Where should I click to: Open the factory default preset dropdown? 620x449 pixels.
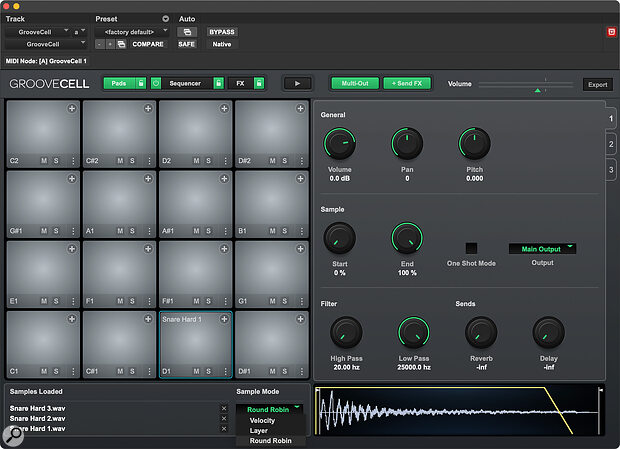tap(132, 31)
